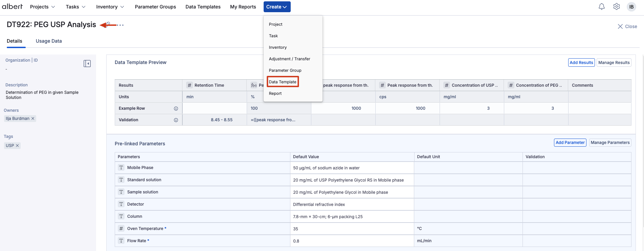644x251 pixels.
Task: Show info for Example Row
Action: click(176, 108)
